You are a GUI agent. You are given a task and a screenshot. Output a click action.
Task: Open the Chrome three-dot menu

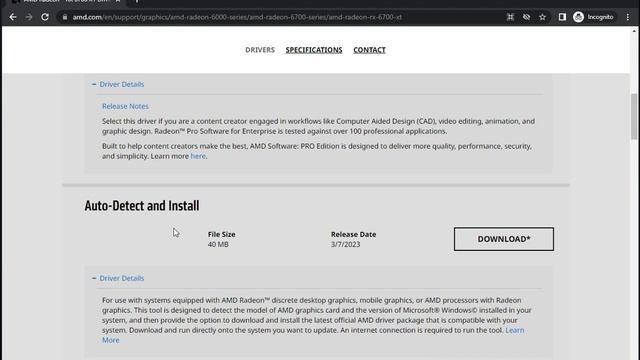click(628, 17)
